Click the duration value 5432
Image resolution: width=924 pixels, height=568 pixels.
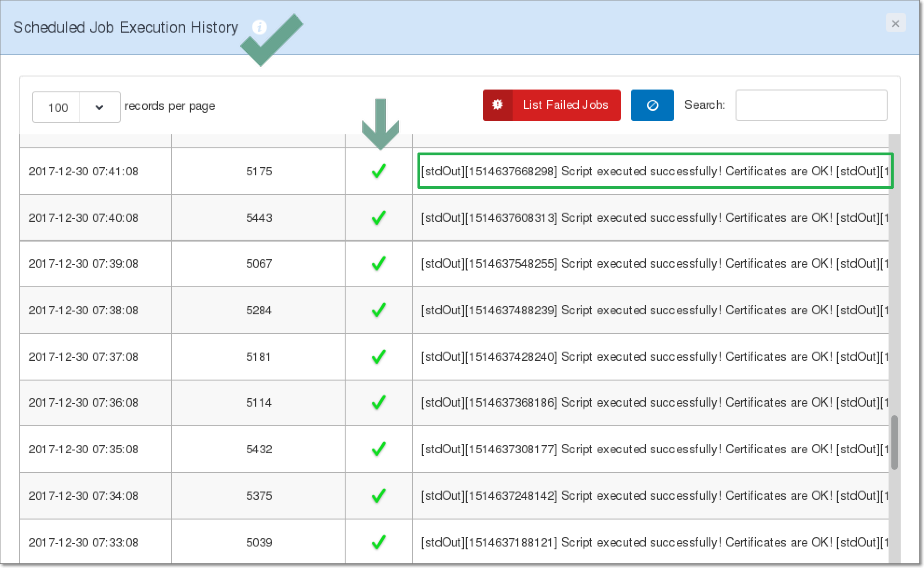[x=259, y=449]
